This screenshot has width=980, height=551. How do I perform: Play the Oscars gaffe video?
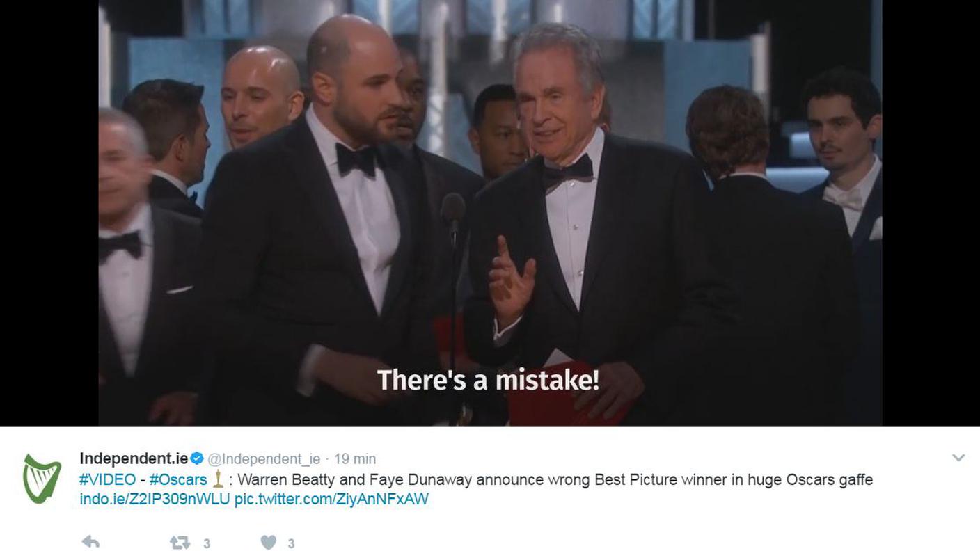[490, 213]
